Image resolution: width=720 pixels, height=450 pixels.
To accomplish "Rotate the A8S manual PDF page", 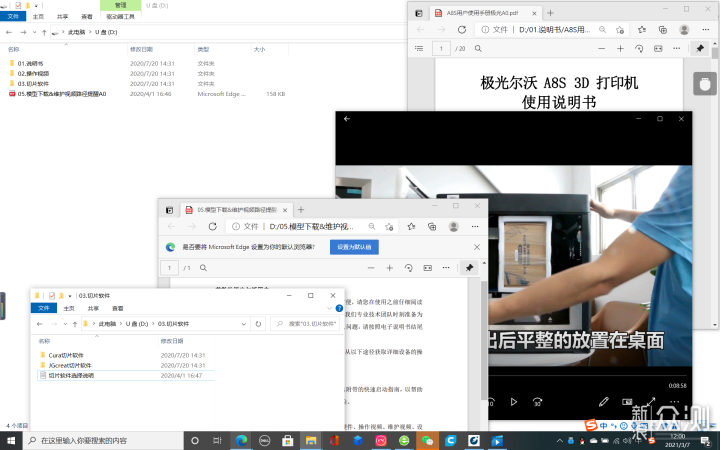I will [639, 48].
